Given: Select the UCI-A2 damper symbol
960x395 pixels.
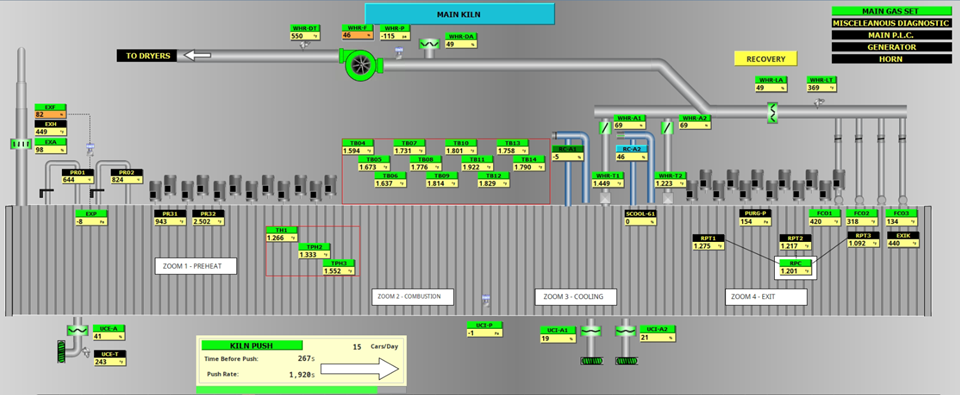Looking at the screenshot, I should pyautogui.click(x=626, y=330).
